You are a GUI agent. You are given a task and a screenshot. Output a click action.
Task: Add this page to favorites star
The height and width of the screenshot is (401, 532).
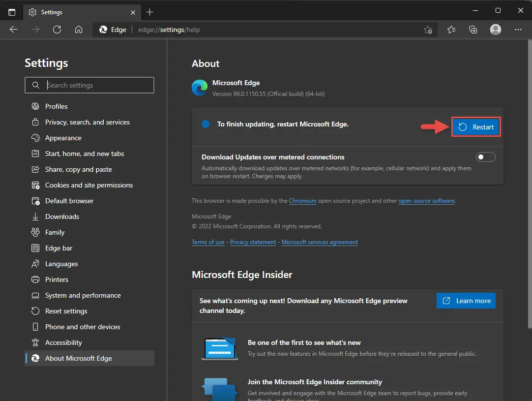pyautogui.click(x=428, y=30)
